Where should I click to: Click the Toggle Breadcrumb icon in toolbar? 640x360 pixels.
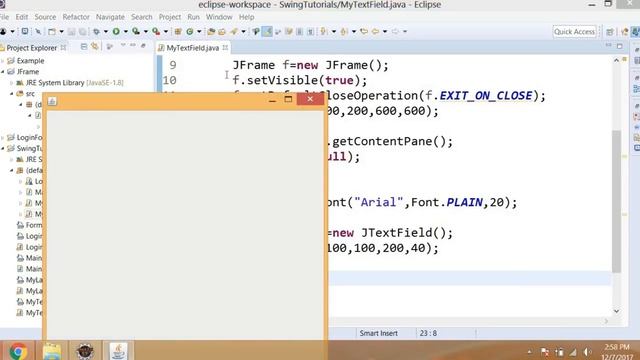click(x=256, y=31)
